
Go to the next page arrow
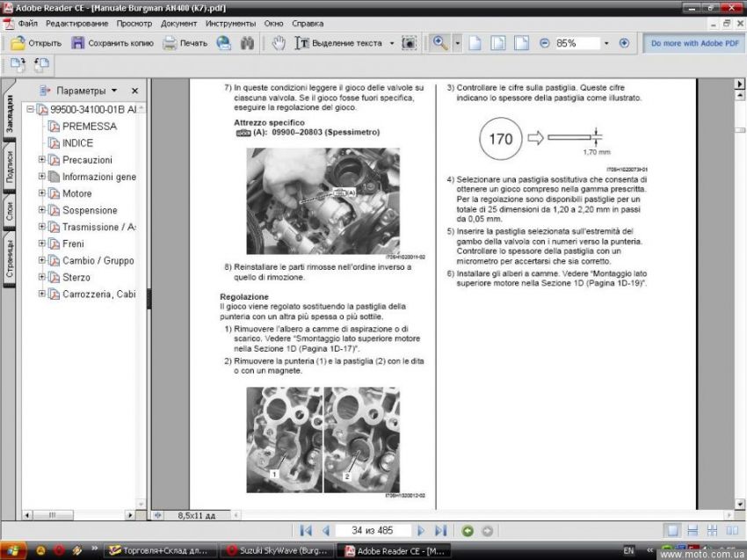[421, 531]
